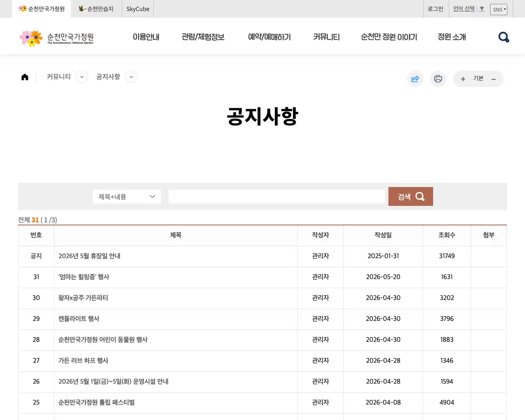Click the date 2026-05-20 cell

coord(383,277)
